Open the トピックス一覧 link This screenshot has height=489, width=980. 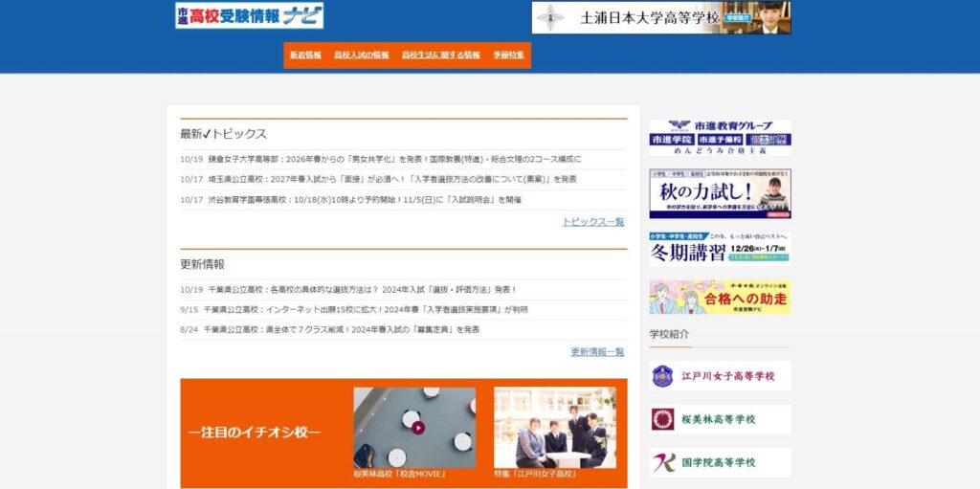click(592, 222)
